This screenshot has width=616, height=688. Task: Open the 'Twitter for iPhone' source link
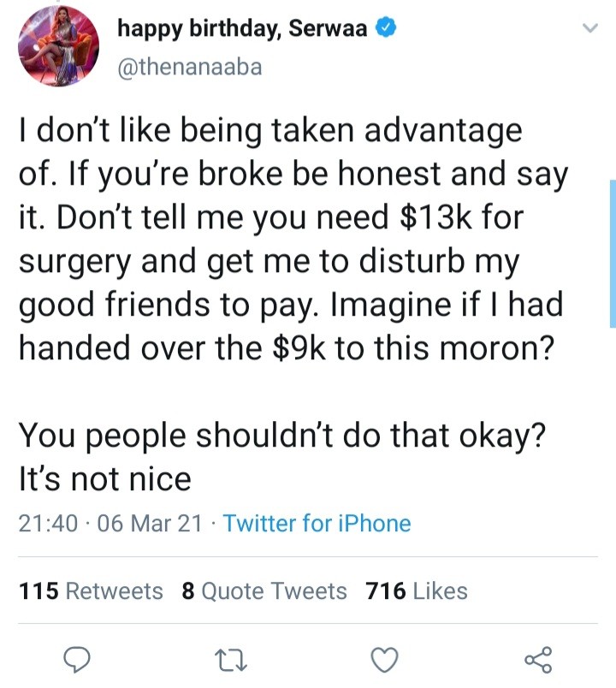317,524
